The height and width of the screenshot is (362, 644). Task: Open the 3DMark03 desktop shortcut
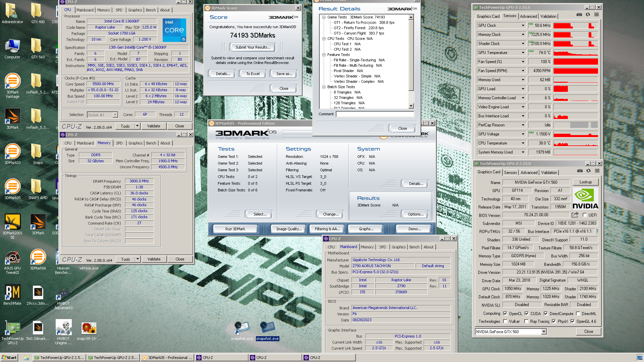(12, 154)
